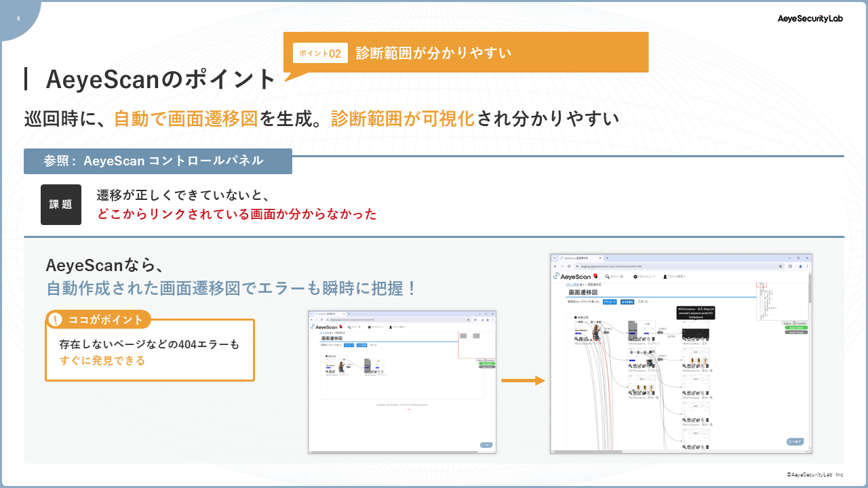Click ヘルプ button in small screenshot corner
The image size is (868, 488).
[486, 445]
